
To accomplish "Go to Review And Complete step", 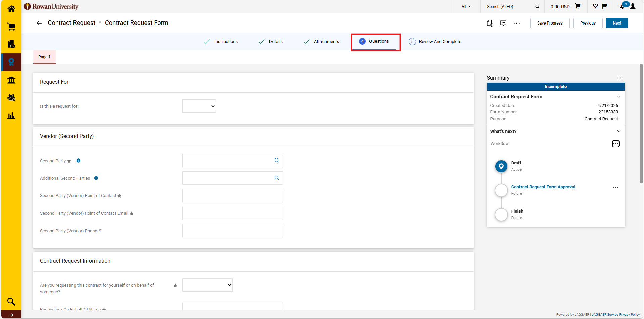I will [x=435, y=42].
